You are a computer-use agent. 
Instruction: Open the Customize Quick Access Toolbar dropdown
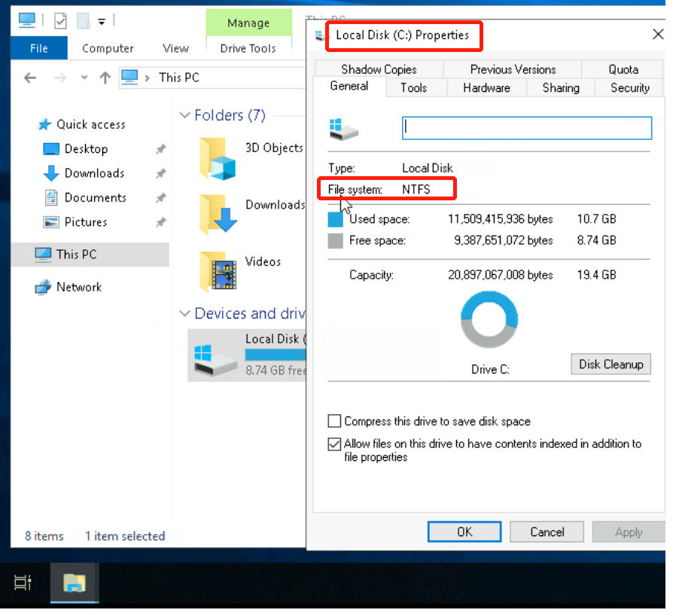(101, 21)
